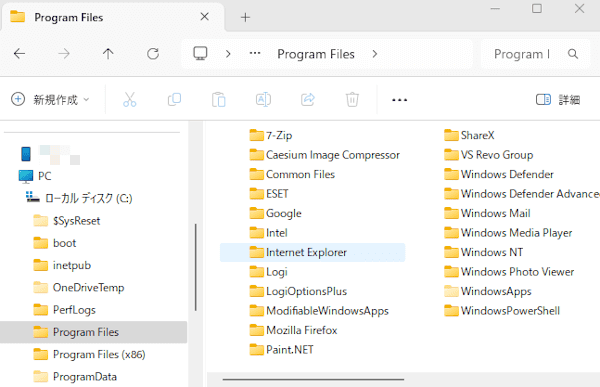Select PC in the navigation pane
600x387 pixels.
click(x=35, y=176)
